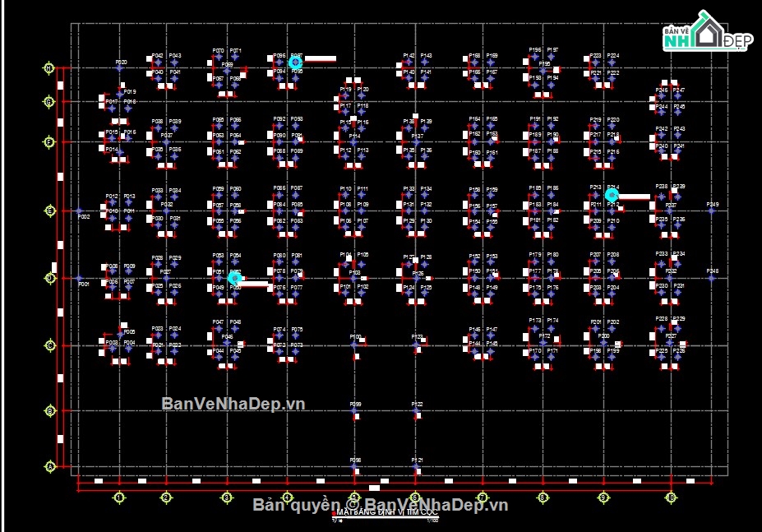Select pile point P249 on right edge
Viewport: 762px width, 532px height.
(x=712, y=210)
